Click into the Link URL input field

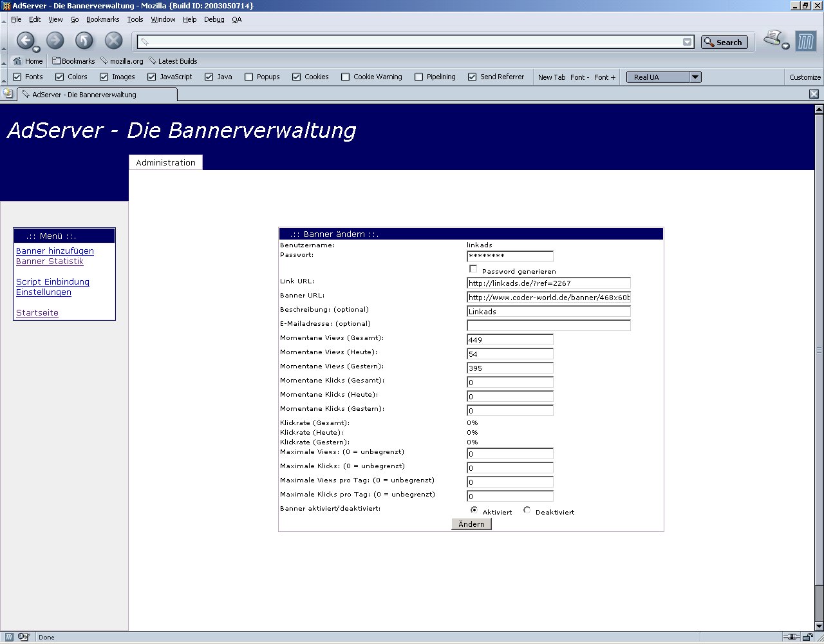(548, 283)
